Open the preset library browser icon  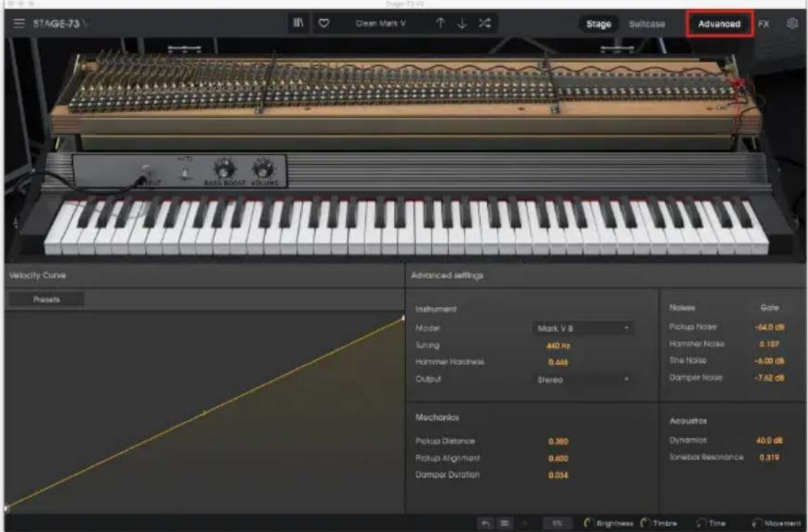298,23
